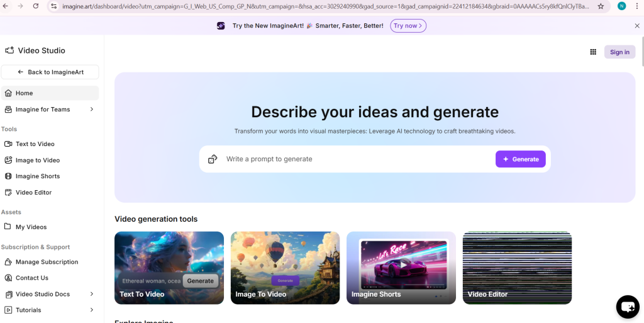Select Text to Video in sidebar
The image size is (644, 323).
pos(35,144)
